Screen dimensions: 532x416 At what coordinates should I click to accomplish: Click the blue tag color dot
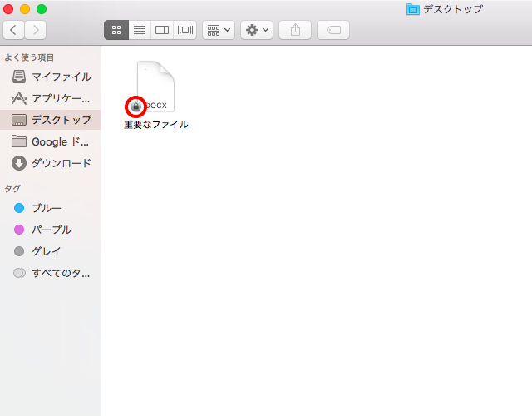pyautogui.click(x=19, y=208)
